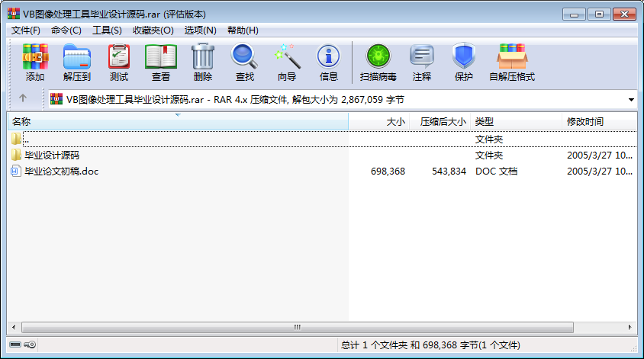Select the 毕业设计源码 folder
Screen dimensions: 644x359
[x=52, y=155]
